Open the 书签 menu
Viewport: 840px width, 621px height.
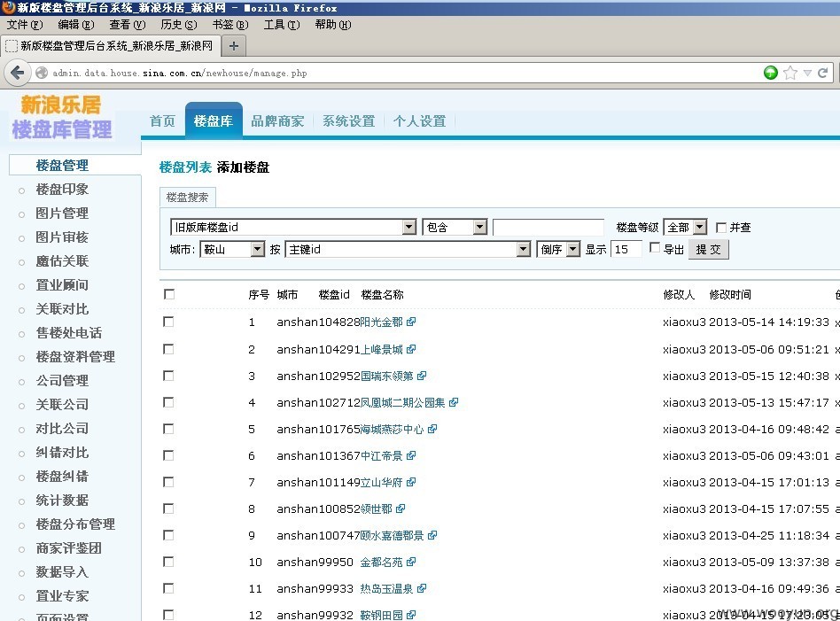coord(230,25)
